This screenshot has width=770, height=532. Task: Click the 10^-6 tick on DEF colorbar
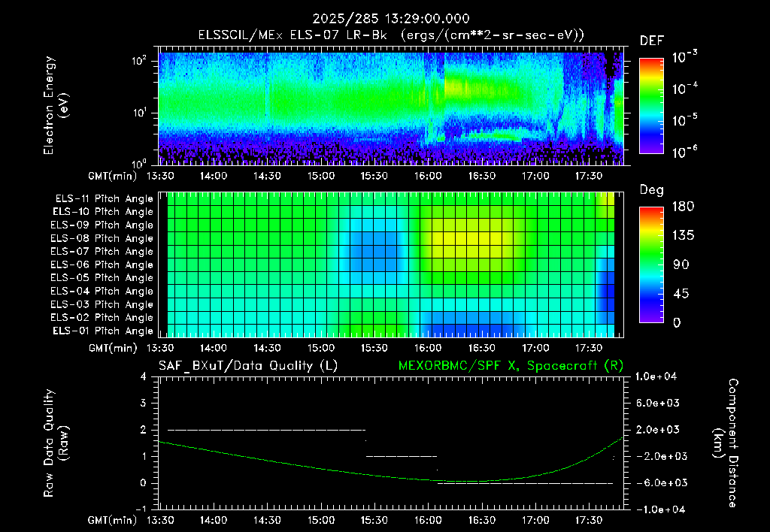[685, 152]
